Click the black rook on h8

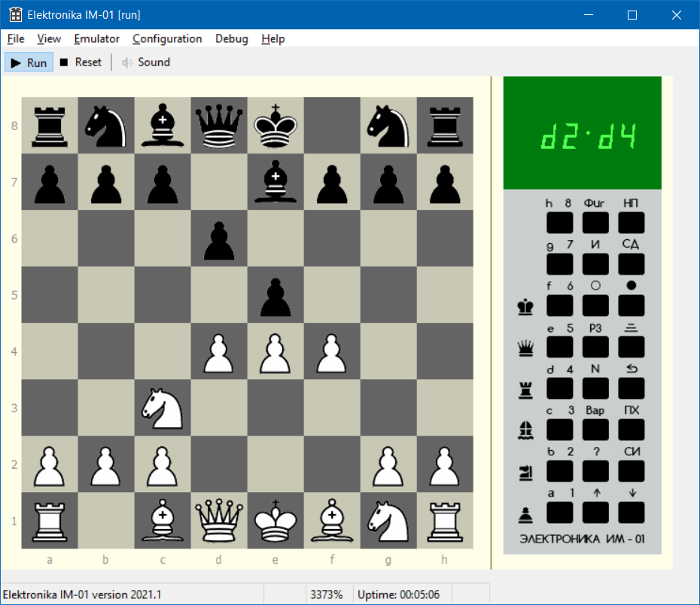point(445,126)
